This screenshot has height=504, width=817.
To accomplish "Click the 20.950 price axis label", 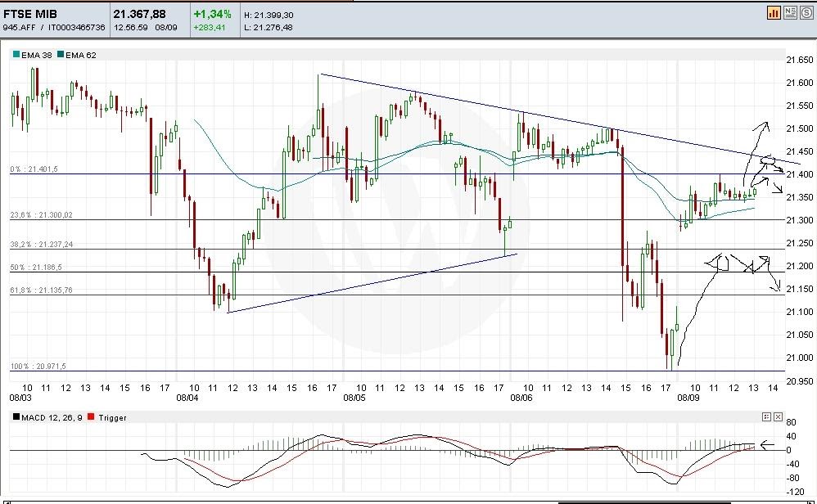I will [799, 381].
